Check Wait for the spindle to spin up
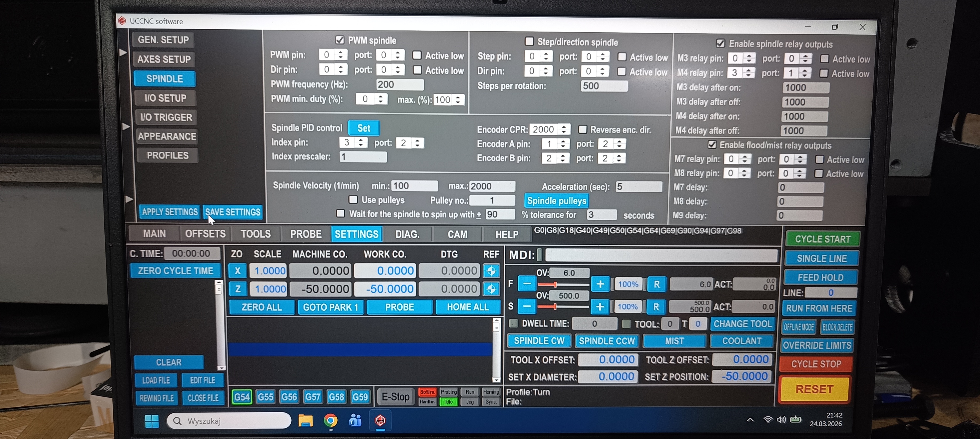The height and width of the screenshot is (439, 980). (x=341, y=213)
